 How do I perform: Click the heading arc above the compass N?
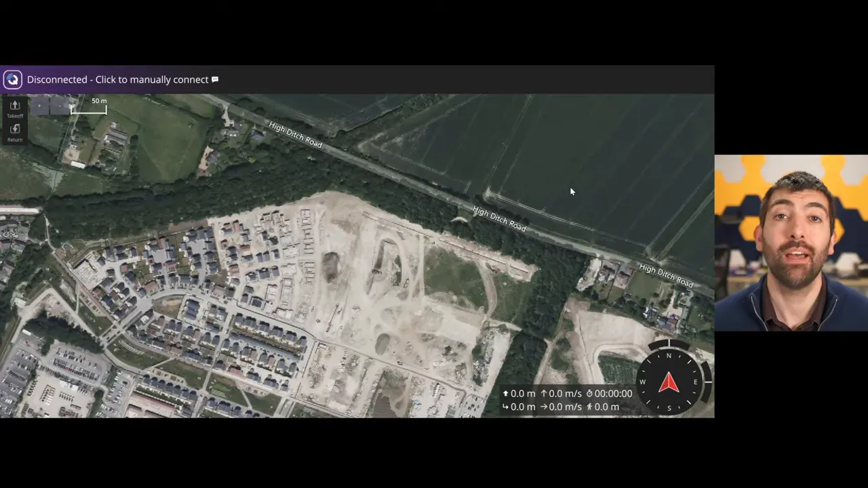pyautogui.click(x=669, y=346)
